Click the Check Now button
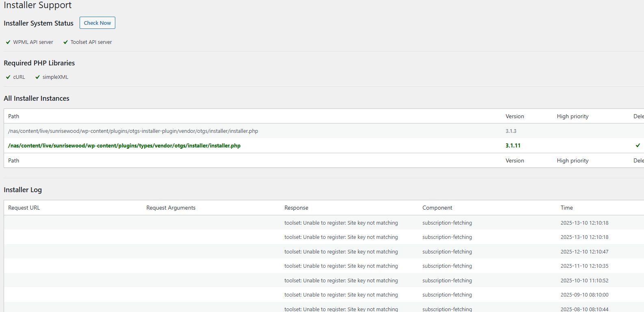Screen dimensions: 644x312 click(97, 23)
